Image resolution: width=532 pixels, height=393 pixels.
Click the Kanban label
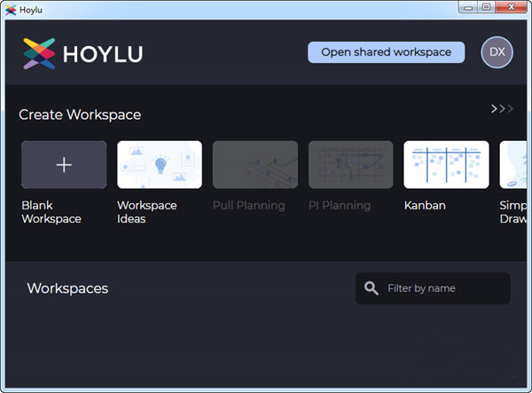tap(425, 206)
